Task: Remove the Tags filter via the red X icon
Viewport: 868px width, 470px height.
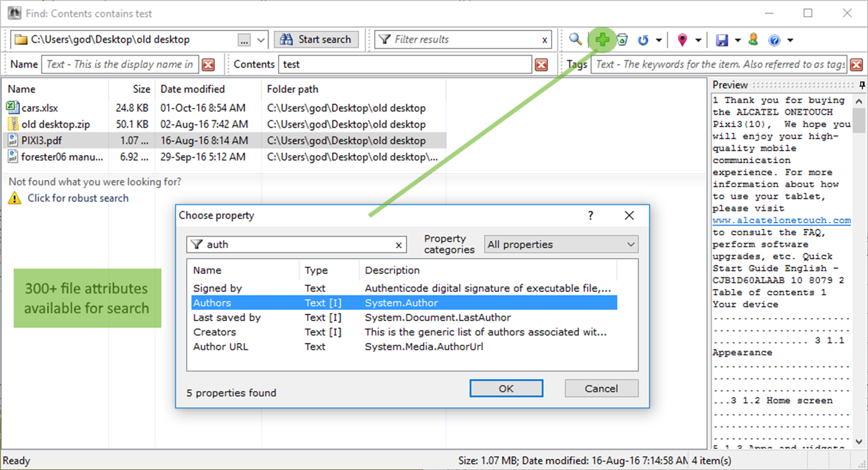Action: click(x=857, y=64)
